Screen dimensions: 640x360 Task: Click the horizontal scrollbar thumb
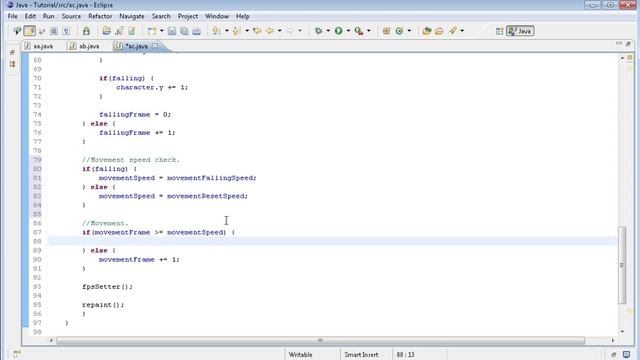320,340
